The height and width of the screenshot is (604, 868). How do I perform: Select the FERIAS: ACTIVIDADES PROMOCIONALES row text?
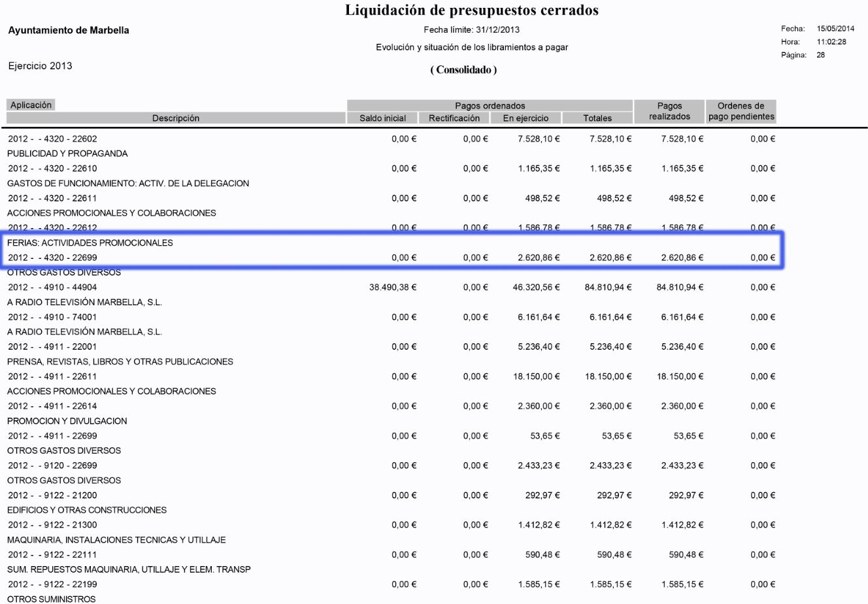[x=90, y=243]
